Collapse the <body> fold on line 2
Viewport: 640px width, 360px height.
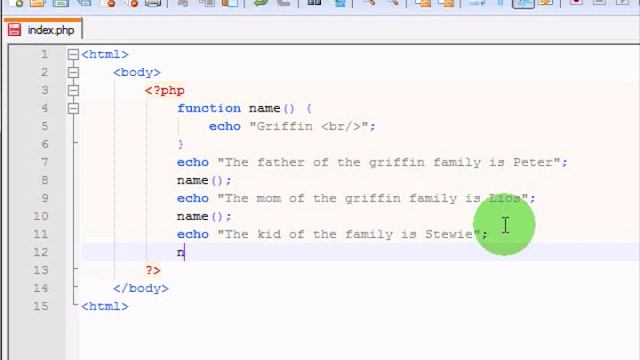(x=73, y=72)
